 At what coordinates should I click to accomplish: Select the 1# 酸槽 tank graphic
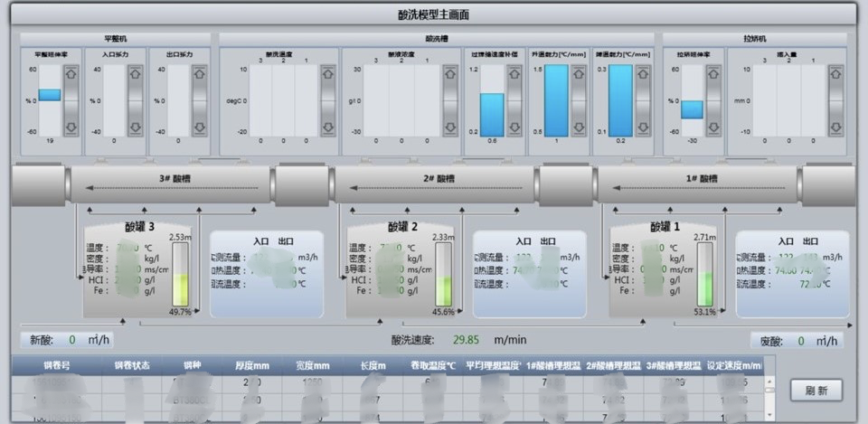(697, 185)
